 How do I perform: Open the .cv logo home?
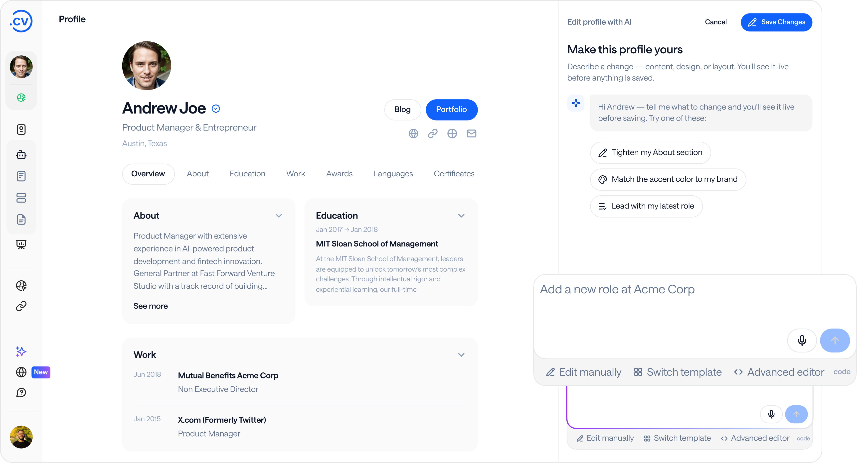pyautogui.click(x=21, y=21)
